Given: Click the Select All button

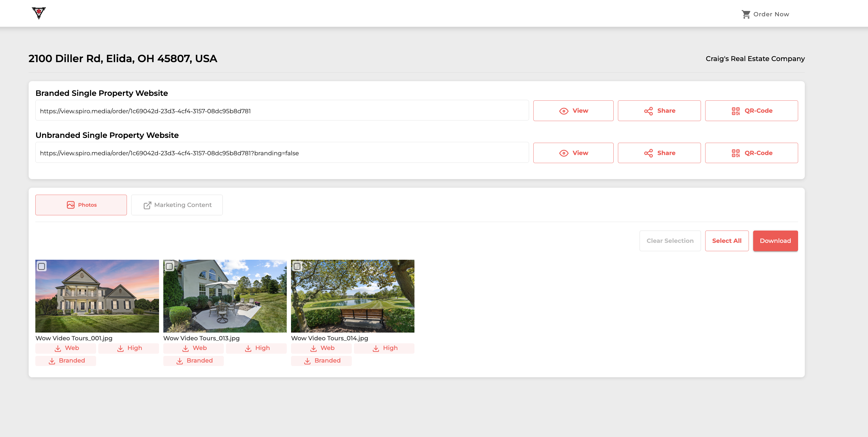Looking at the screenshot, I should pos(727,240).
